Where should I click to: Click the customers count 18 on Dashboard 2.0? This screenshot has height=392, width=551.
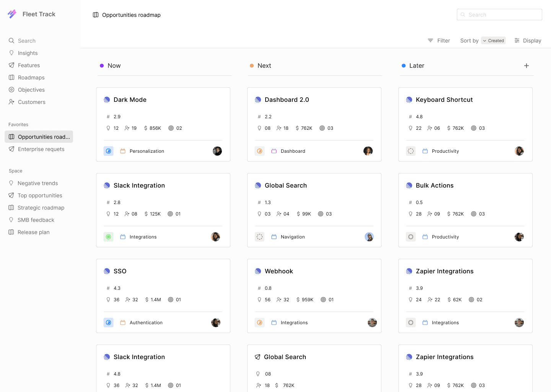pos(286,128)
